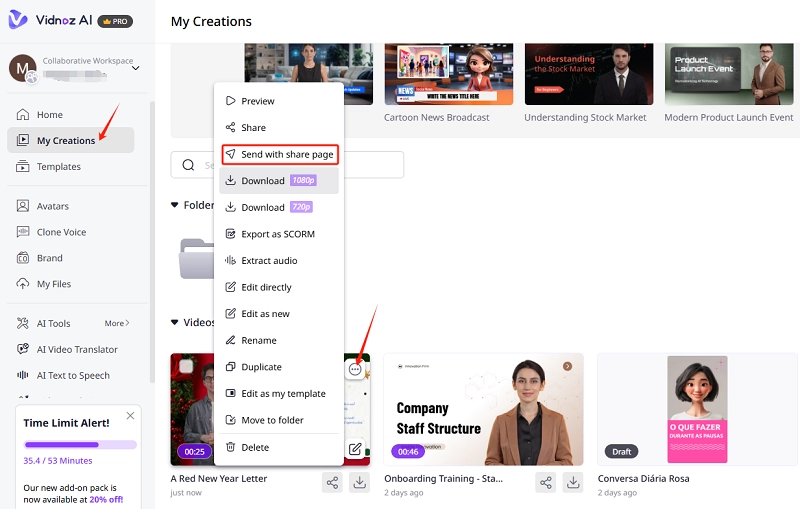Select Export as SCORM
Screen dimensions: 800x509
pyautogui.click(x=279, y=234)
